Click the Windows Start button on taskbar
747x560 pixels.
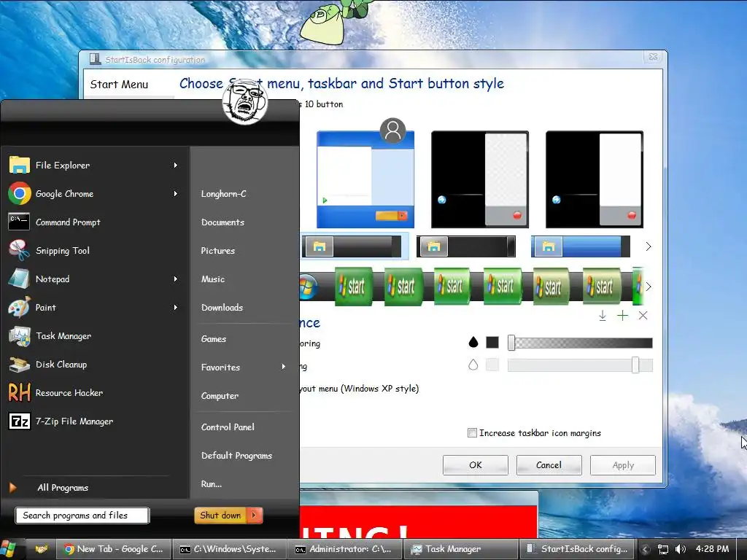coord(9,549)
